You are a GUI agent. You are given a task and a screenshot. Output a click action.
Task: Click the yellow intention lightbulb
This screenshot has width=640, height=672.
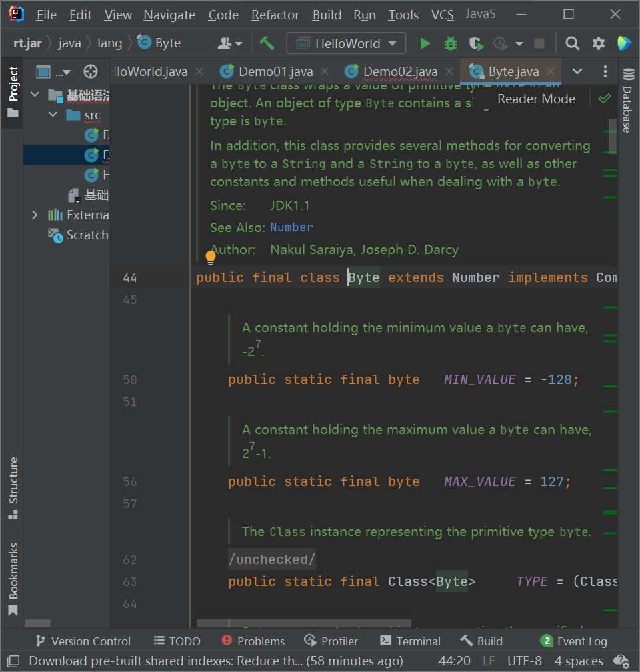click(x=211, y=257)
